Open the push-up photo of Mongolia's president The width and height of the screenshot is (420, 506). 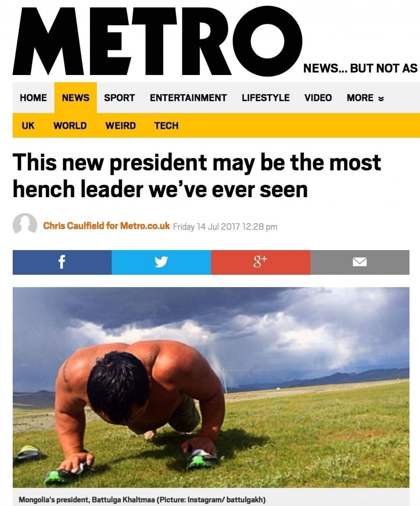pos(211,387)
